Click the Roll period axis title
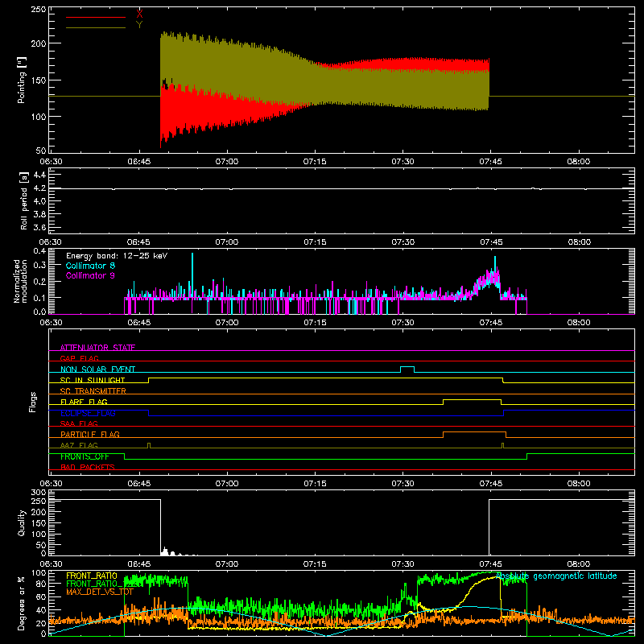This screenshot has height=644, width=644. point(24,200)
